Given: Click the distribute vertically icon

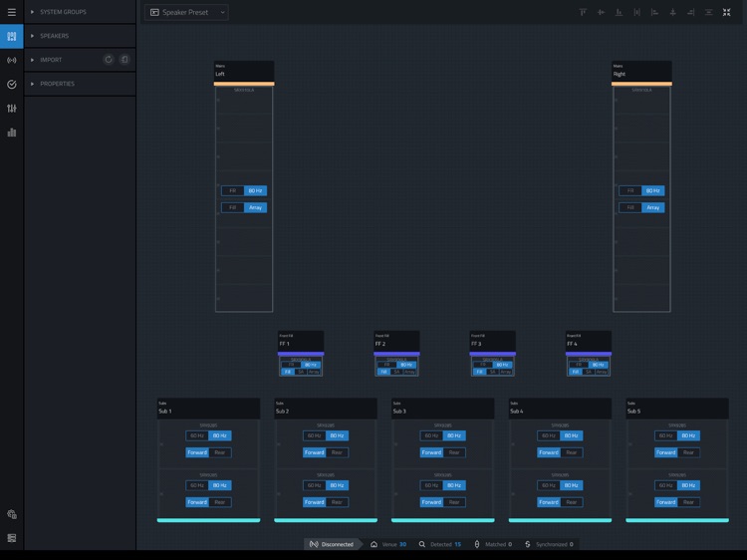Looking at the screenshot, I should [708, 12].
